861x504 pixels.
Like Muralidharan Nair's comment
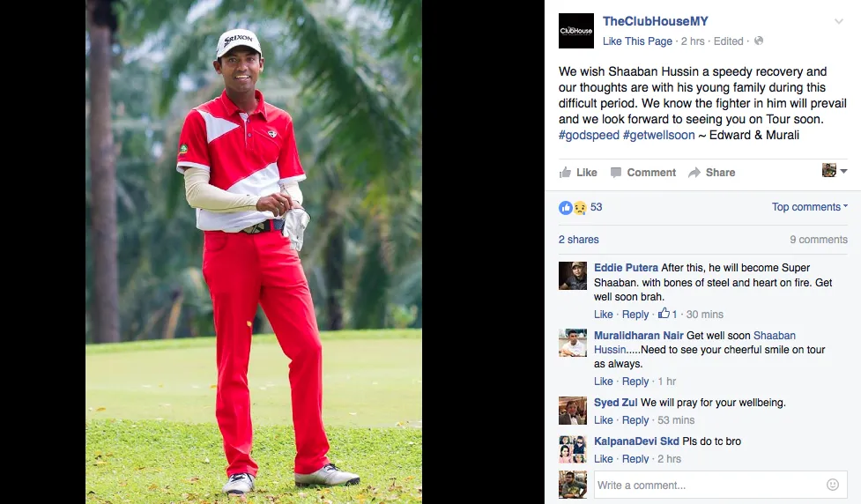[603, 381]
